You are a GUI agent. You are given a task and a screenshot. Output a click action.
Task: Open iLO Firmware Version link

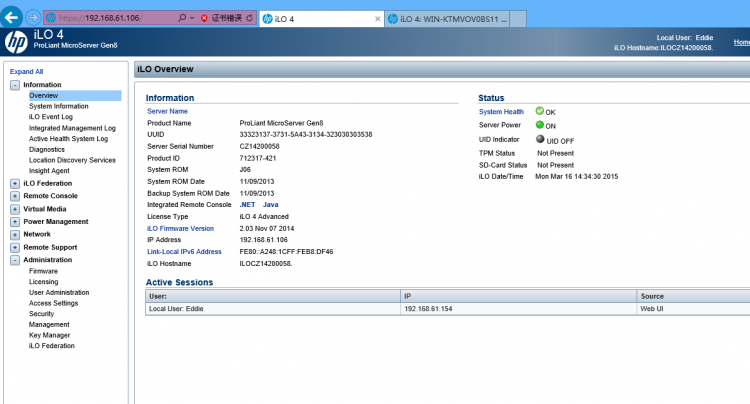tap(180, 229)
